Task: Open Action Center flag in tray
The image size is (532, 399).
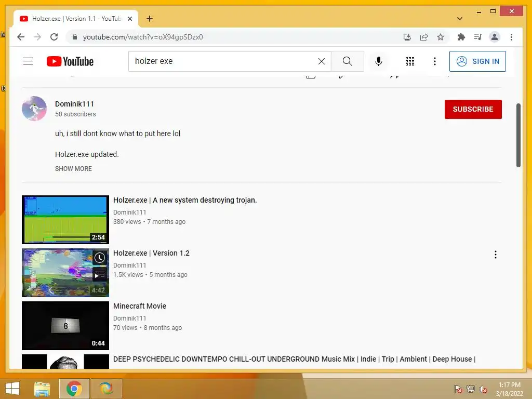Action: click(458, 389)
